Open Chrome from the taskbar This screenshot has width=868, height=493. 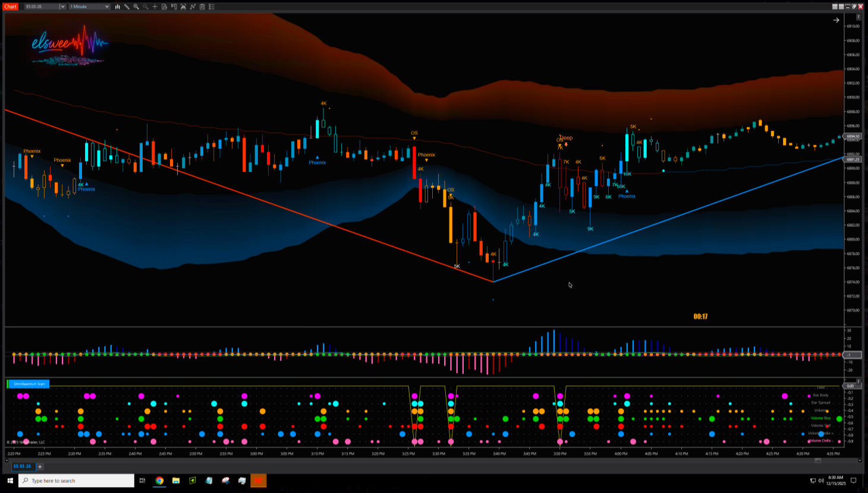coord(159,481)
